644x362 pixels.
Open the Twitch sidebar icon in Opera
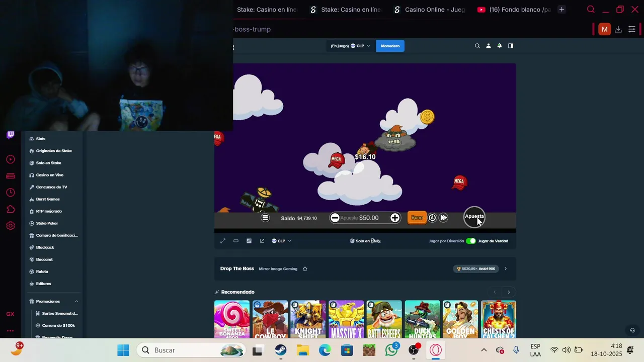tap(11, 134)
